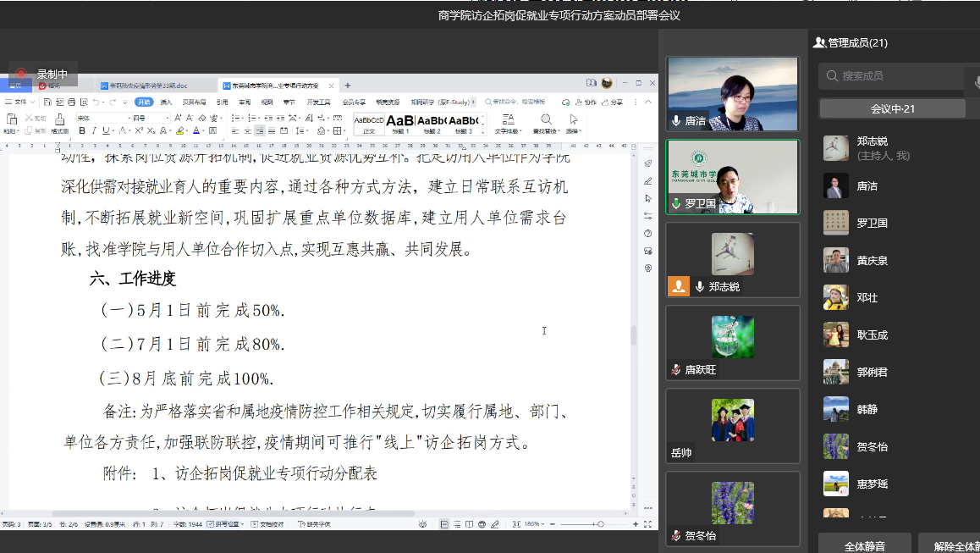980x553 pixels.
Task: Click the yellow highlight color swatch
Action: (x=180, y=130)
